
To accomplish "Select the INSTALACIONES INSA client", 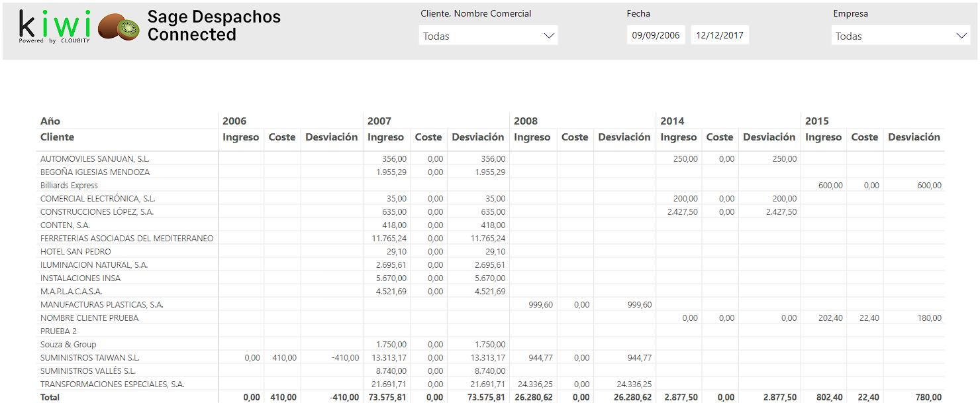I will pos(80,278).
